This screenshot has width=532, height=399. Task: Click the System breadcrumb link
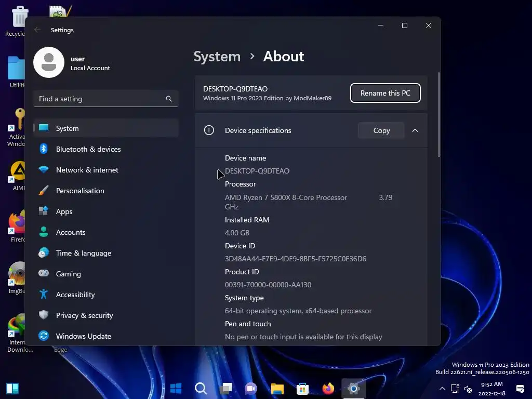(x=217, y=56)
